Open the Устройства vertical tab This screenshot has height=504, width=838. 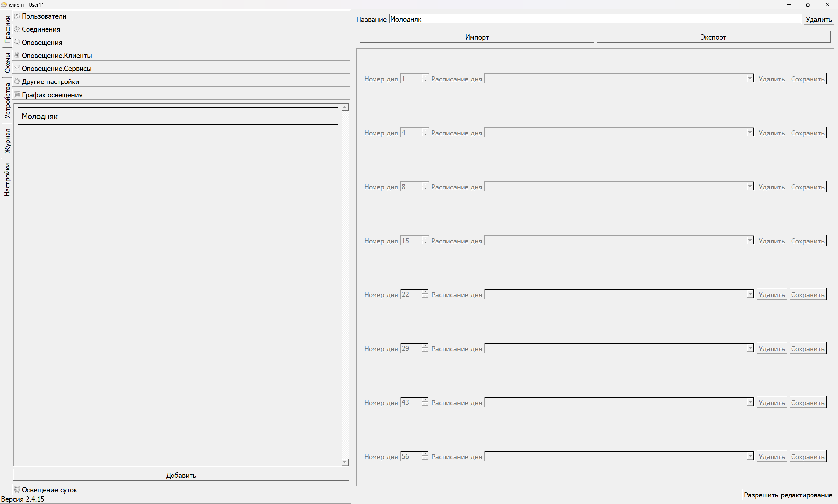point(7,100)
